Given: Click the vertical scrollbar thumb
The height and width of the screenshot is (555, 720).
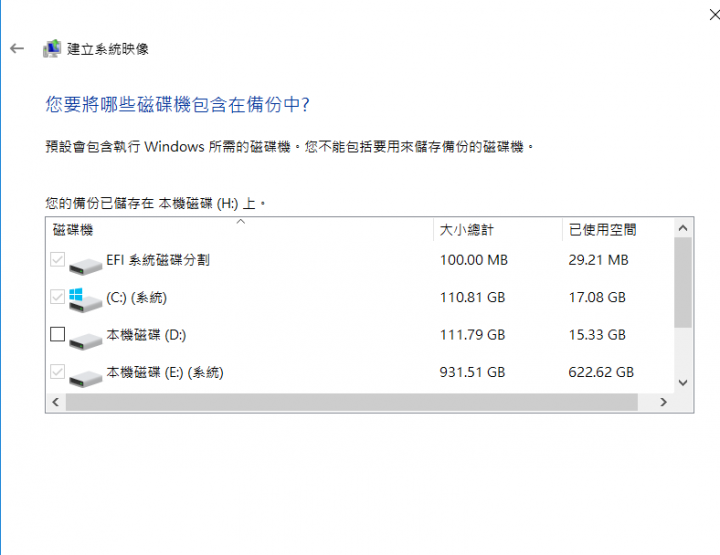Looking at the screenshot, I should pyautogui.click(x=683, y=282).
